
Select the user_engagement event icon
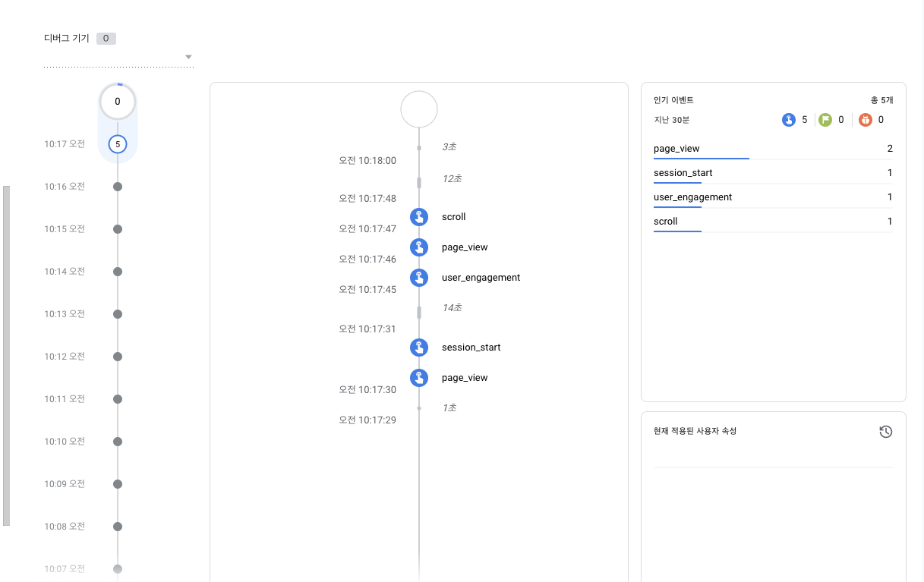pos(419,278)
